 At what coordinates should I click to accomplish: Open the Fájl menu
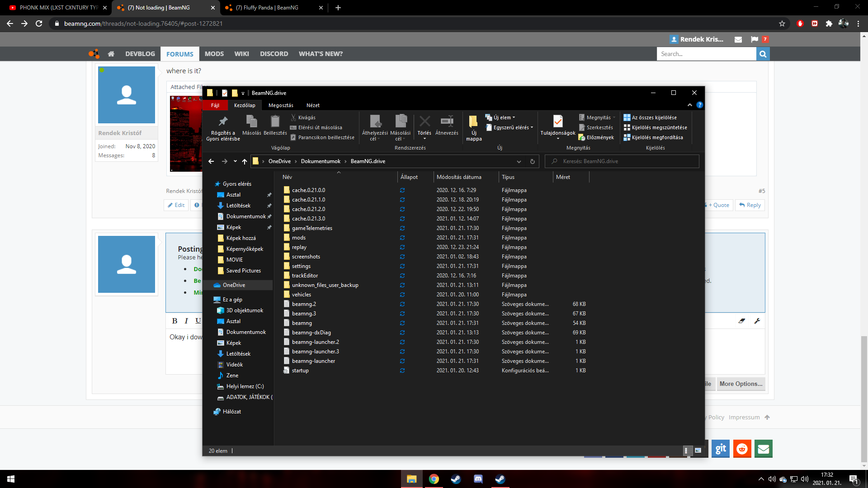pyautogui.click(x=215, y=105)
